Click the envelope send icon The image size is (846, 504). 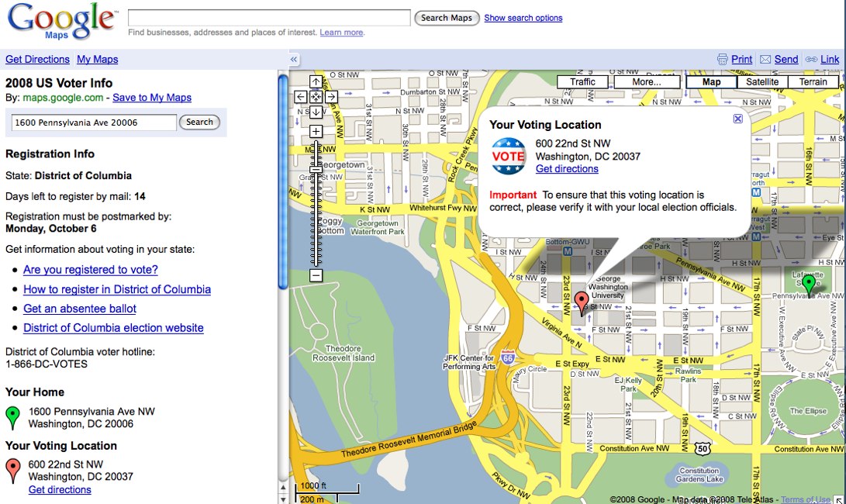765,60
